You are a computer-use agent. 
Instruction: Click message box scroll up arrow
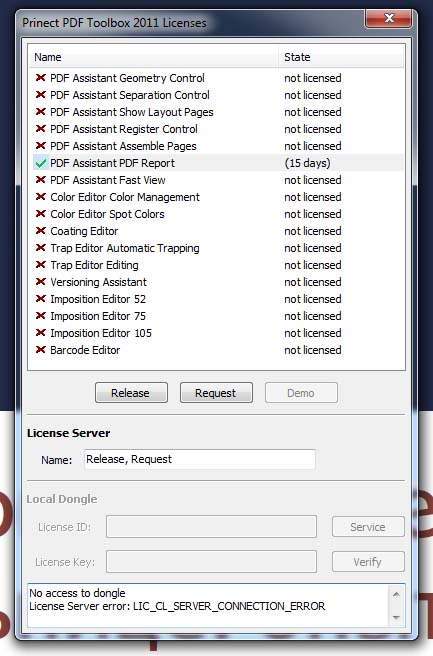[396, 594]
